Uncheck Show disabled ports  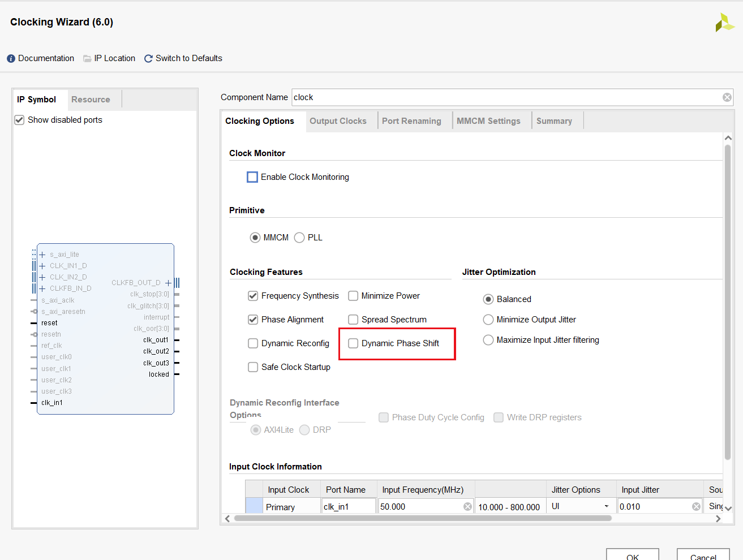[x=19, y=119]
